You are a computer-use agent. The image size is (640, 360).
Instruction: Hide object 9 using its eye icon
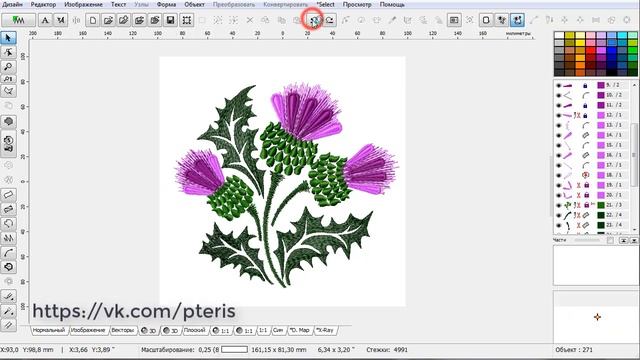point(558,85)
